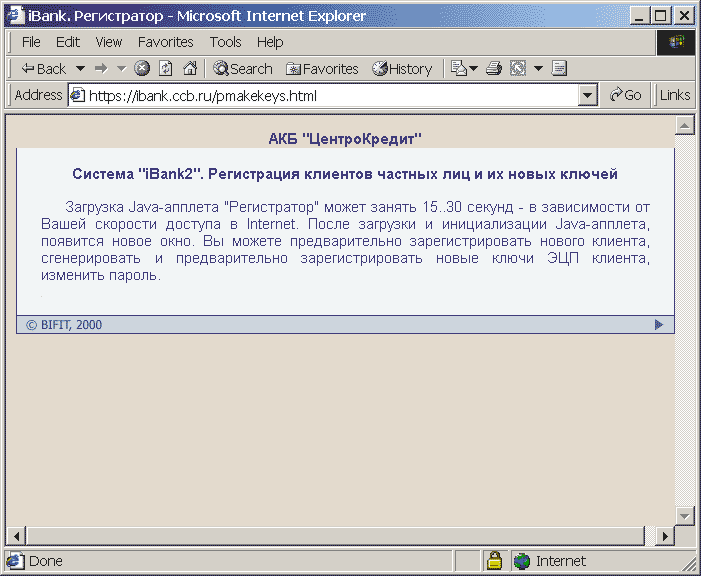This screenshot has width=701, height=576.
Task: Expand the Mail dropdown arrow
Action: pos(473,69)
